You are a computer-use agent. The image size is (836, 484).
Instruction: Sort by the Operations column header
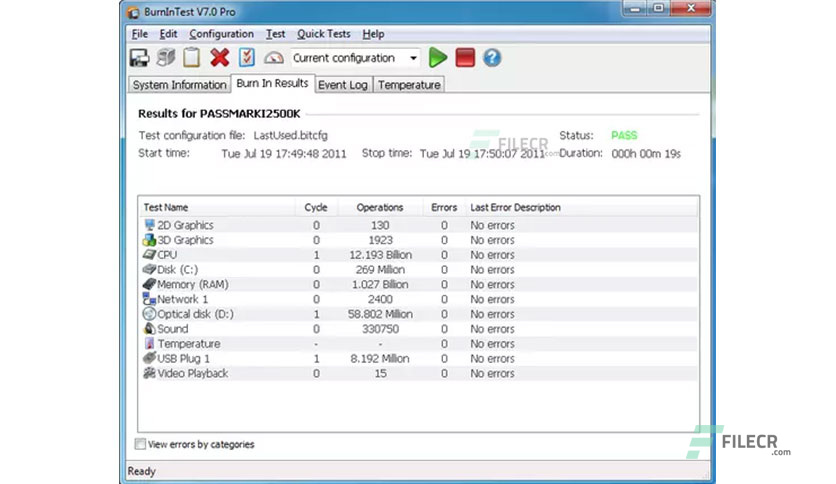[380, 207]
